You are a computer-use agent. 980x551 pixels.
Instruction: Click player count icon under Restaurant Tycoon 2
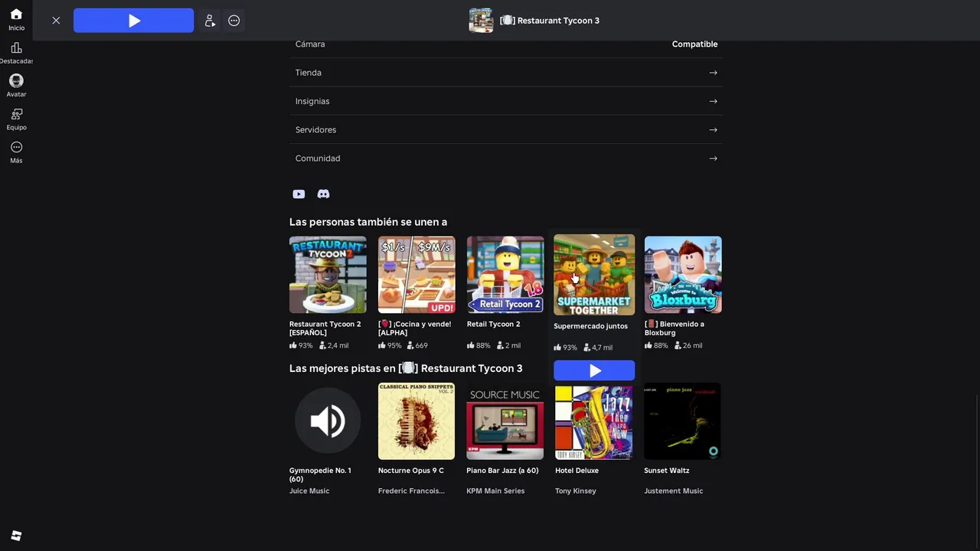(322, 346)
